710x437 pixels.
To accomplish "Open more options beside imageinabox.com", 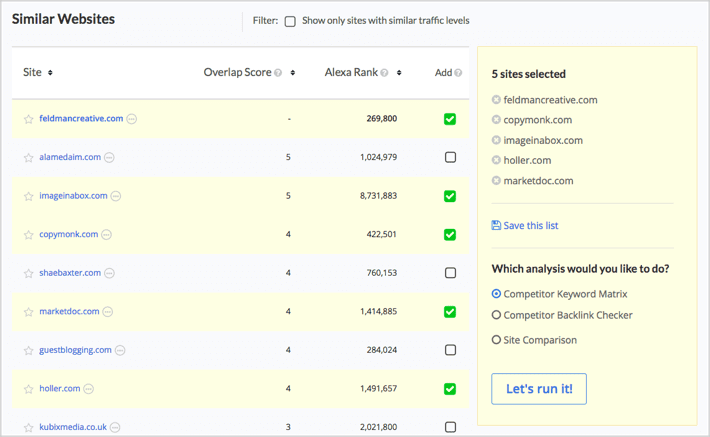I will [x=116, y=196].
